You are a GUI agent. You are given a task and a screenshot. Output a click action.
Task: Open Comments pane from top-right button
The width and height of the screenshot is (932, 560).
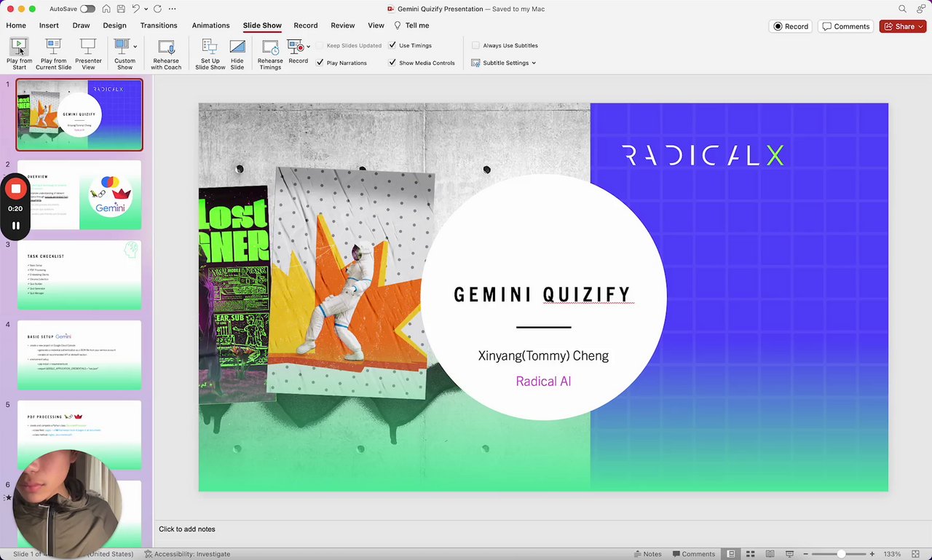pos(845,26)
